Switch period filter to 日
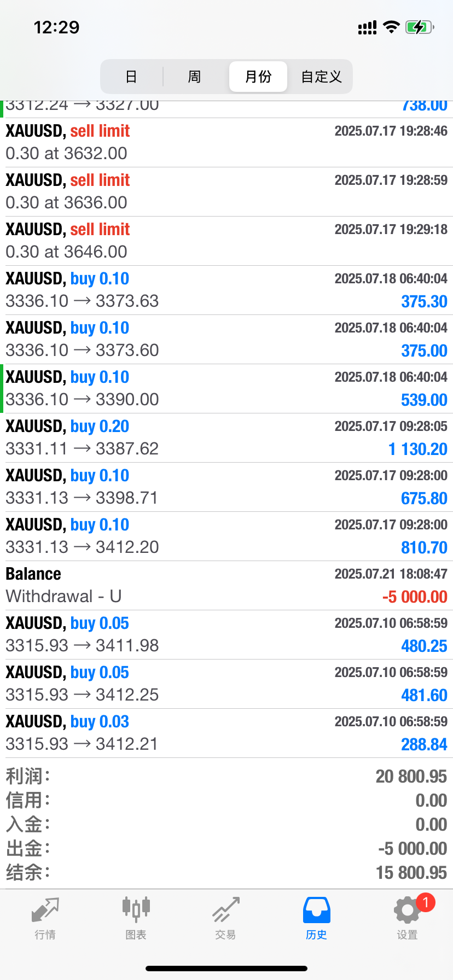The height and width of the screenshot is (980, 453). [131, 77]
